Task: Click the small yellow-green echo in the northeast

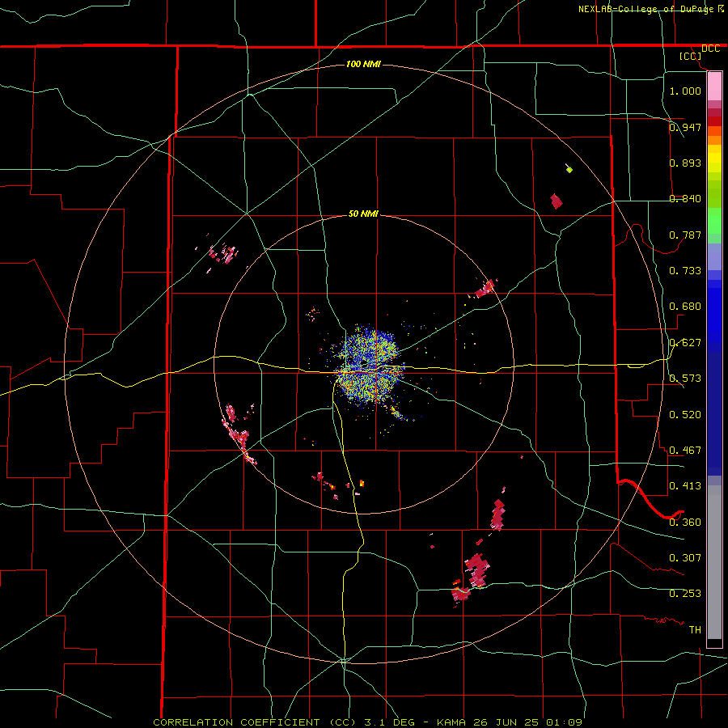Action: (x=569, y=170)
